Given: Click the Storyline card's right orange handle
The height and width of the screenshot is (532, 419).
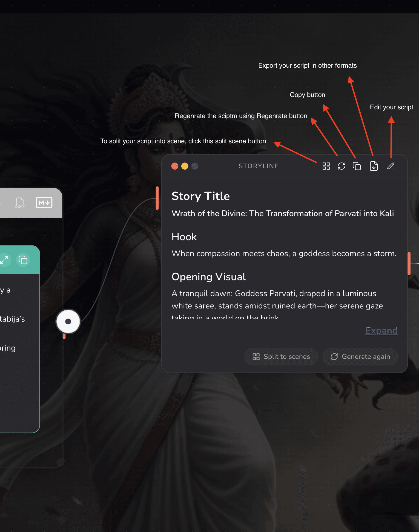Looking at the screenshot, I should coord(409,263).
